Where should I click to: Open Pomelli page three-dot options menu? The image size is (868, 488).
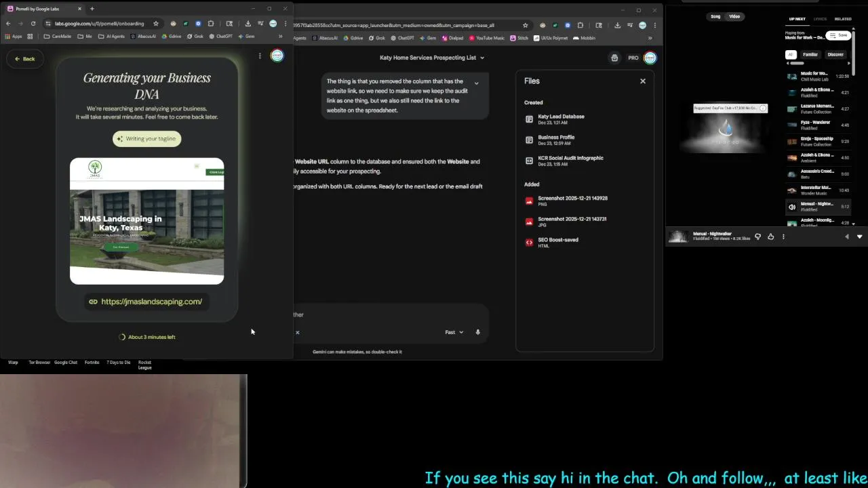260,56
